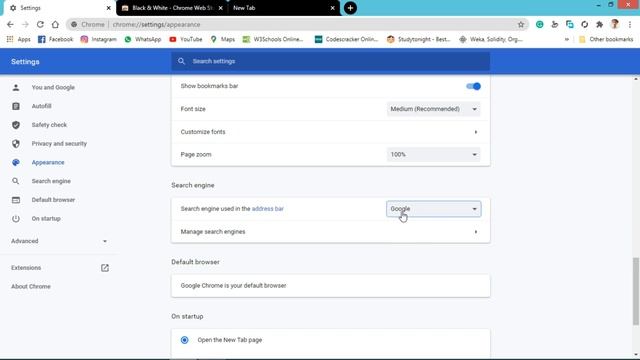Open the YouTube bookmark

pos(186,39)
